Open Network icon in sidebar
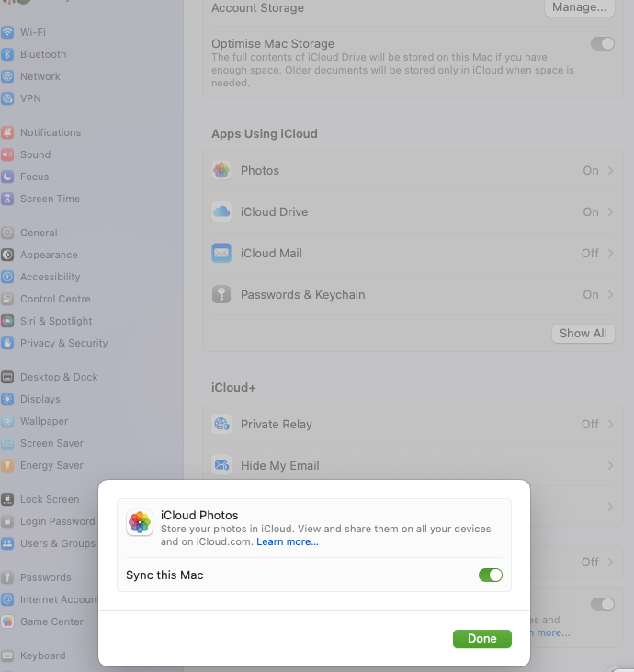634x672 pixels. [x=7, y=76]
